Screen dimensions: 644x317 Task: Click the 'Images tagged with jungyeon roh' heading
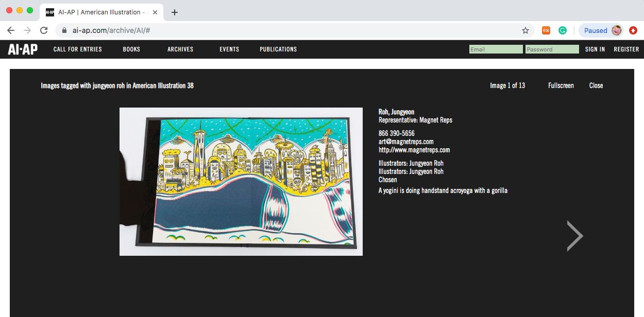(117, 85)
